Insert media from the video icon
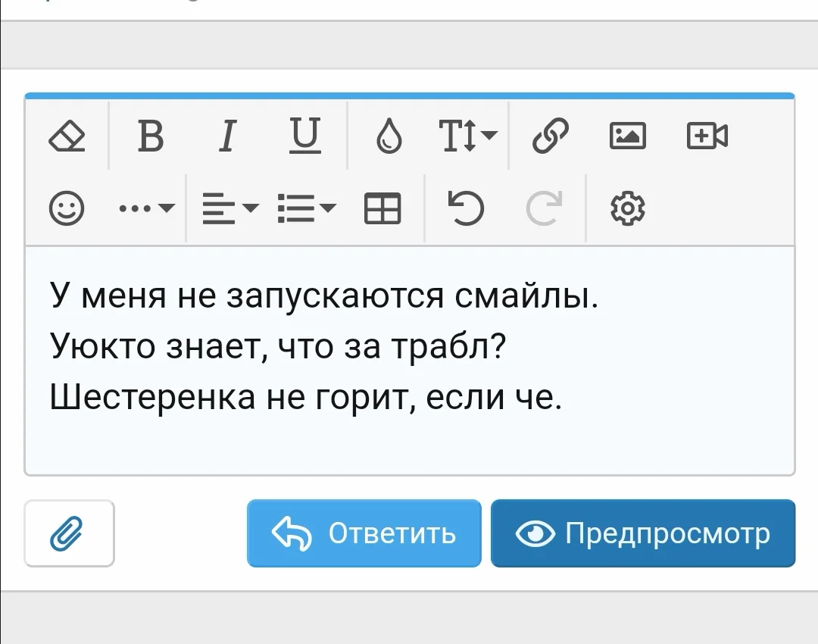Viewport: 818px width, 644px height. click(706, 136)
